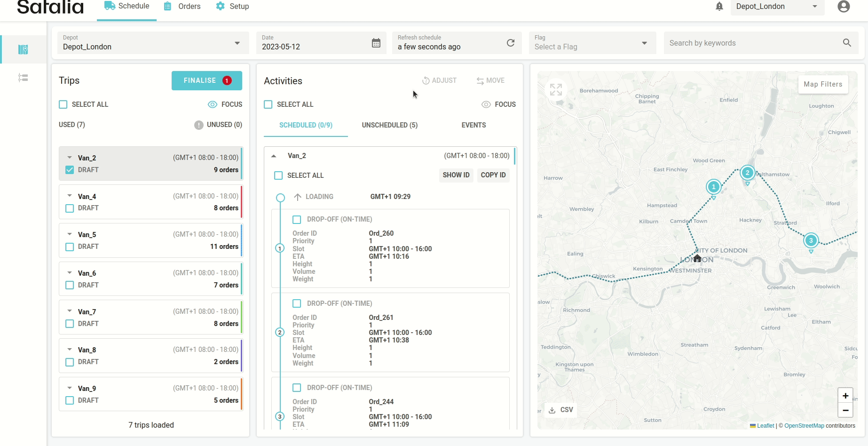868x446 pixels.
Task: Open the Setup menu
Action: pos(232,7)
